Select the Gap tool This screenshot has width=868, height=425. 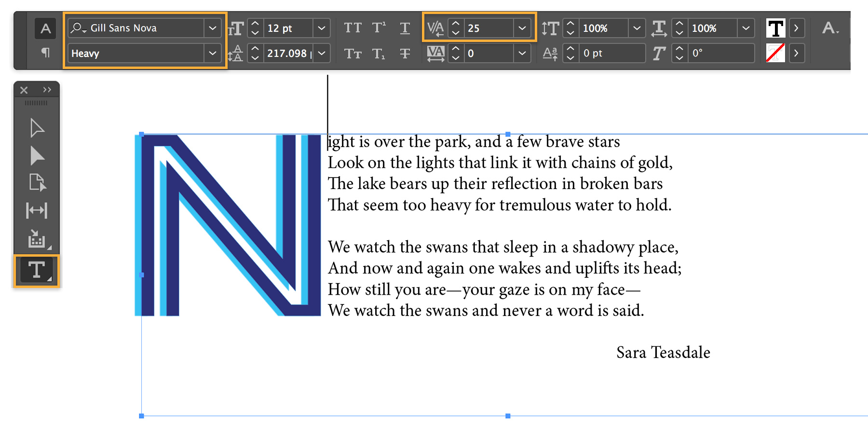tap(37, 210)
